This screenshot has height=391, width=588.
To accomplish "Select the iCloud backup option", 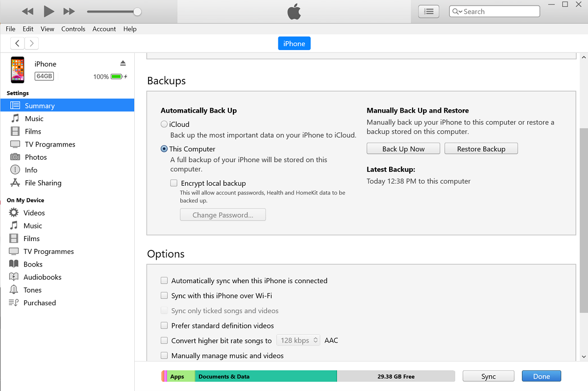I will pos(164,124).
